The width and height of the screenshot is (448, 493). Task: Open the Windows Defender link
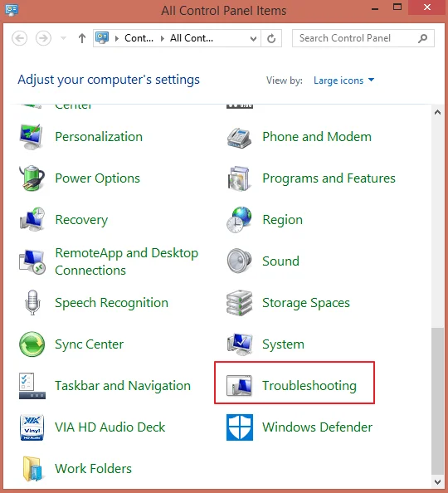pos(317,427)
